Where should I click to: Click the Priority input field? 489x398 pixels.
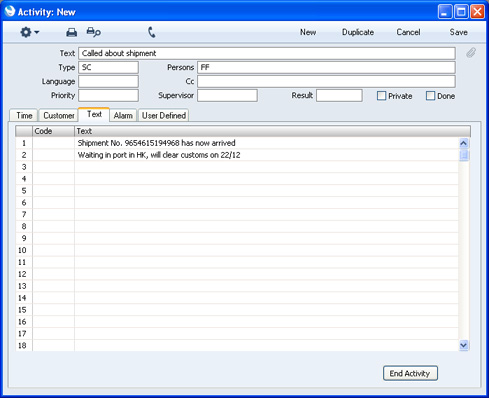click(108, 95)
